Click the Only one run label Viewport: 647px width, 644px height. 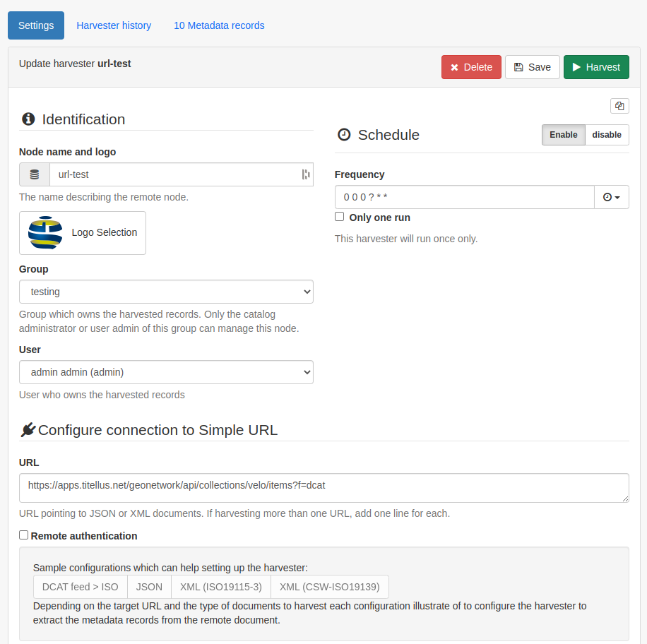tap(379, 217)
